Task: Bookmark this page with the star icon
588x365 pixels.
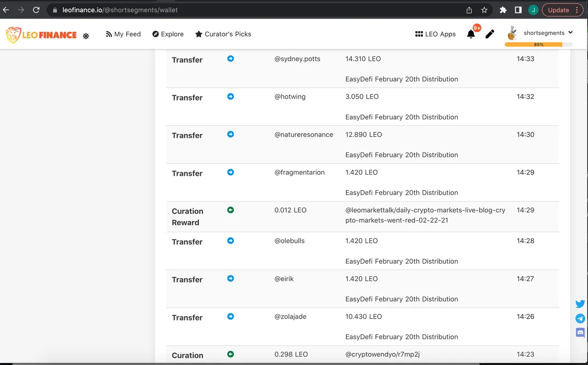Action: click(484, 10)
